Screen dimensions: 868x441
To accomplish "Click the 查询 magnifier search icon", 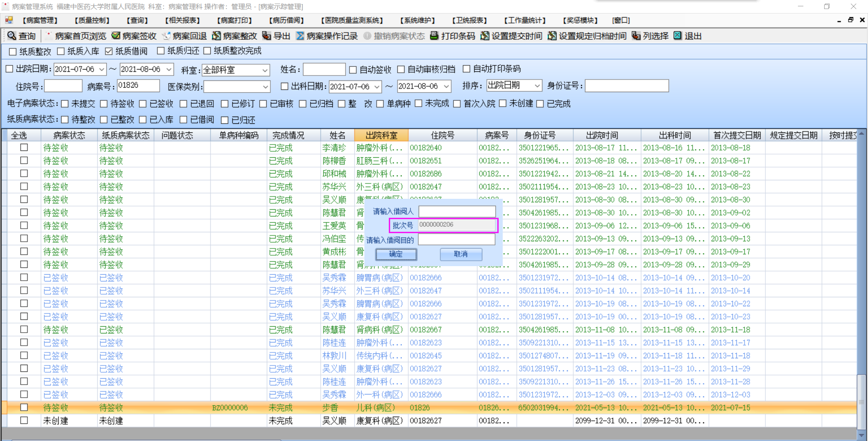I will (x=12, y=36).
